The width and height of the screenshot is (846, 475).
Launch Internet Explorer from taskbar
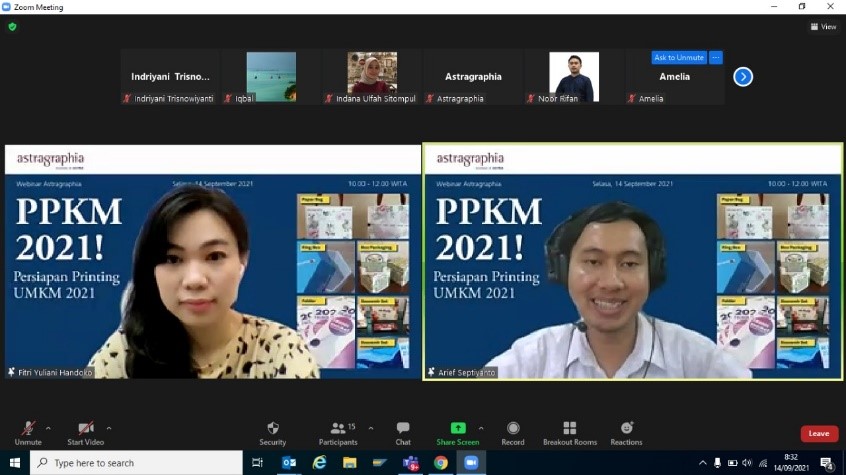click(x=319, y=463)
